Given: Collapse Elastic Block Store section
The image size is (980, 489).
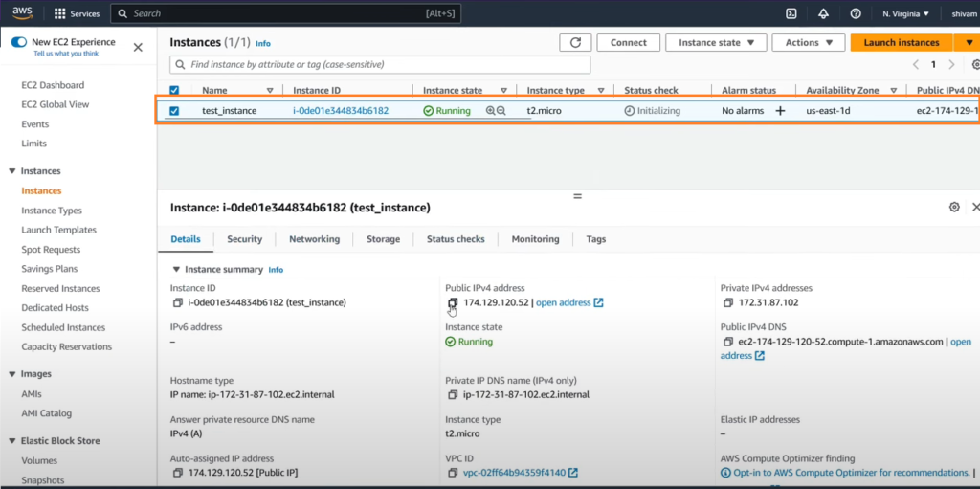Looking at the screenshot, I should click(x=11, y=441).
